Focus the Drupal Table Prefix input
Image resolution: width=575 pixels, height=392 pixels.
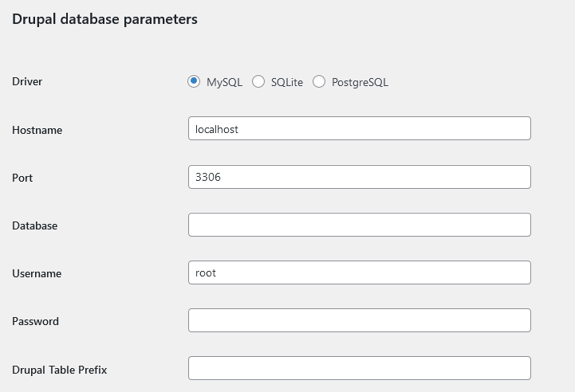359,368
